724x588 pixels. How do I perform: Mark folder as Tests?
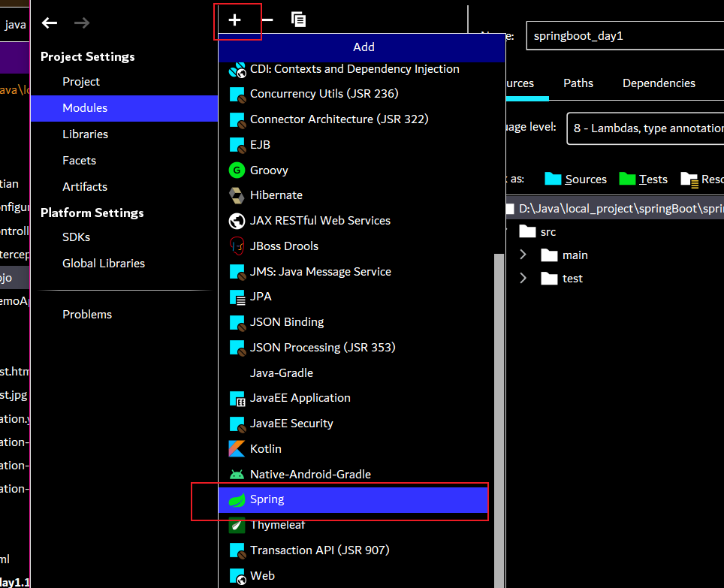(x=643, y=179)
